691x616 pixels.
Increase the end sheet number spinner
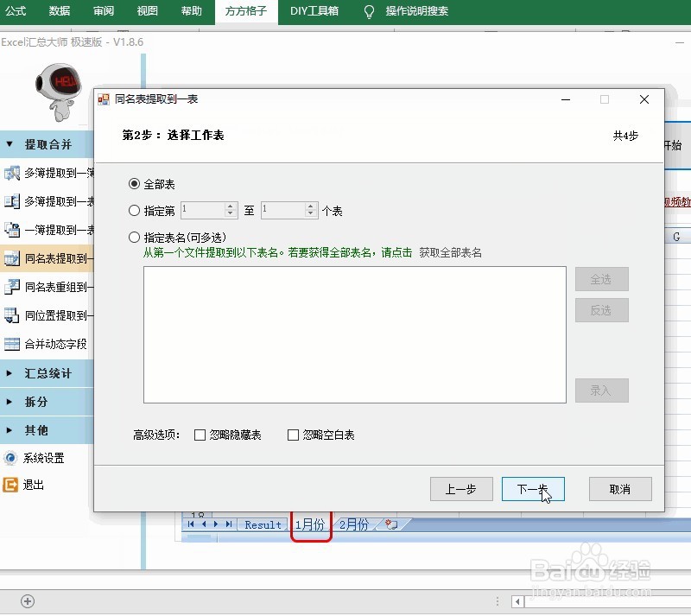(x=311, y=206)
